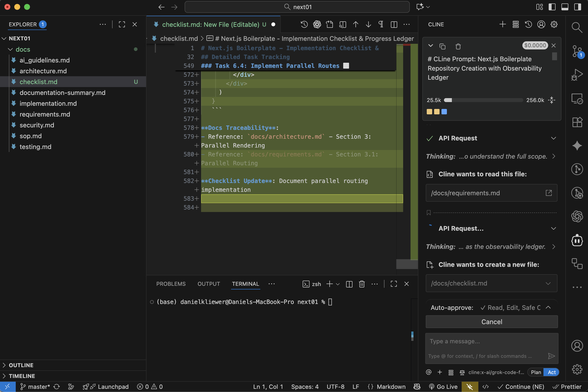Click the Cancel button in Cline

[x=491, y=322]
